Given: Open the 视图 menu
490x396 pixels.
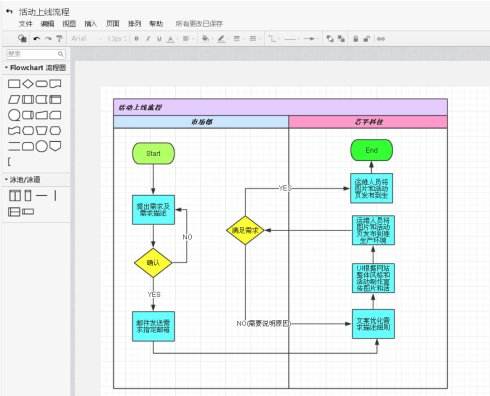Looking at the screenshot, I should point(69,24).
